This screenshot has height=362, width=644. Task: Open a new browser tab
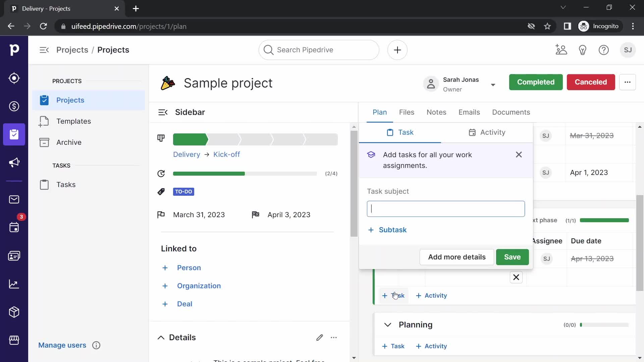point(136,9)
